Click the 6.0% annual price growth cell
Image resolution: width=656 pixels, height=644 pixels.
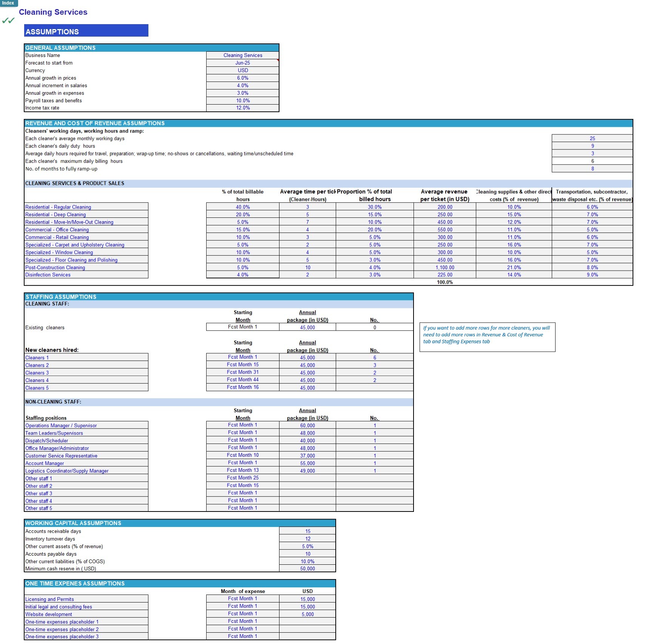(x=242, y=78)
